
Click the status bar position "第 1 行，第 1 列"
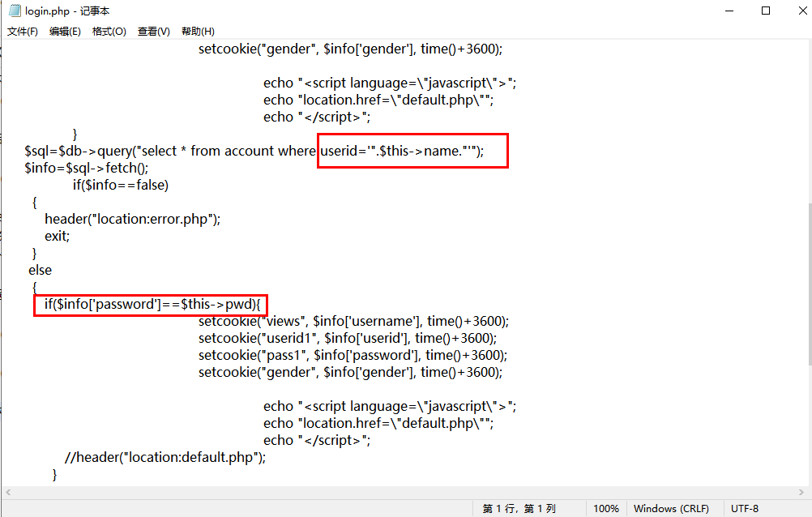(x=519, y=509)
